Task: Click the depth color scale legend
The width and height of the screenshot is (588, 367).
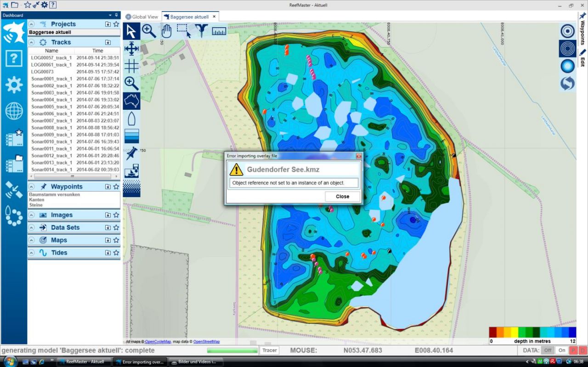Action: pos(532,332)
